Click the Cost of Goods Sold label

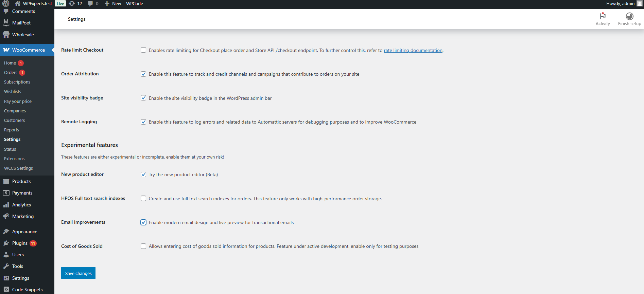82,246
